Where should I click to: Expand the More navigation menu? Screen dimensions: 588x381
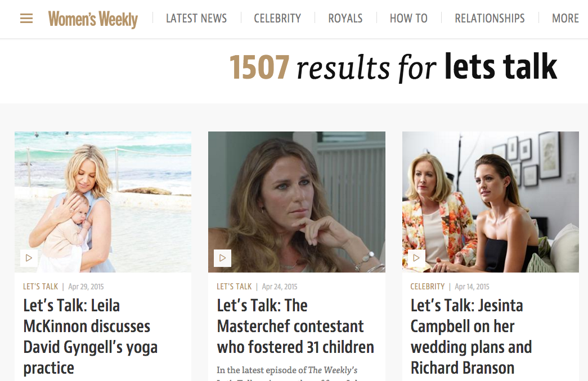coord(565,19)
